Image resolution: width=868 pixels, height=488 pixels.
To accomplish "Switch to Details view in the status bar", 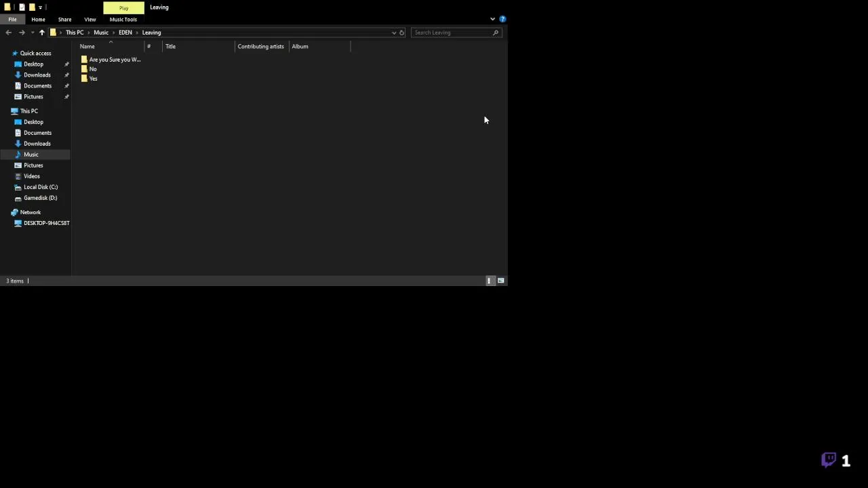I will point(489,281).
